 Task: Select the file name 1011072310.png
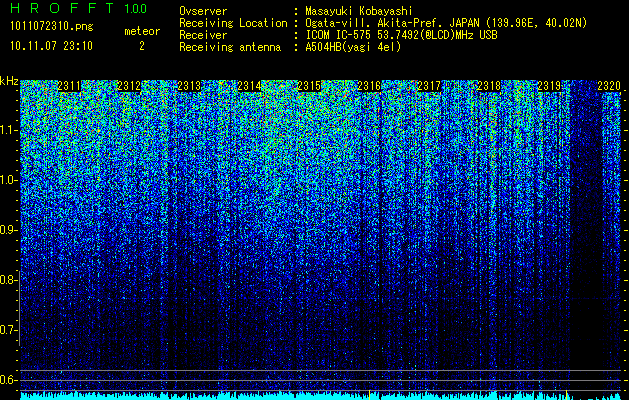click(x=52, y=27)
